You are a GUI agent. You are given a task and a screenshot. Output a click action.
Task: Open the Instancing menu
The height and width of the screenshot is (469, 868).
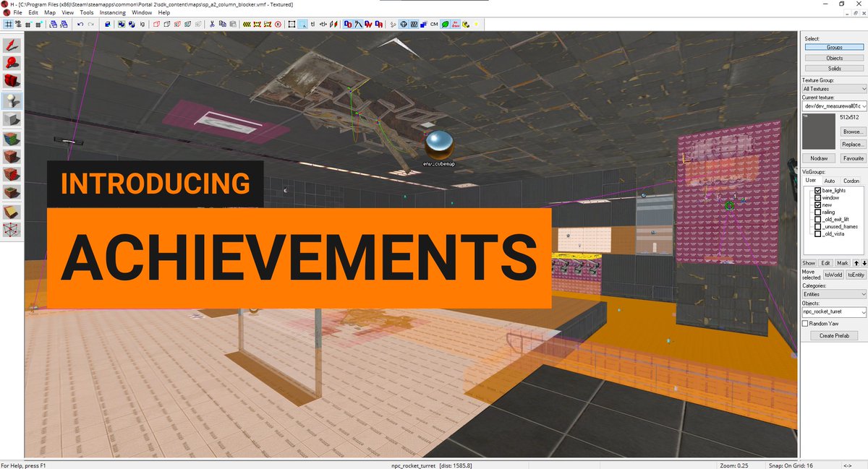click(112, 12)
